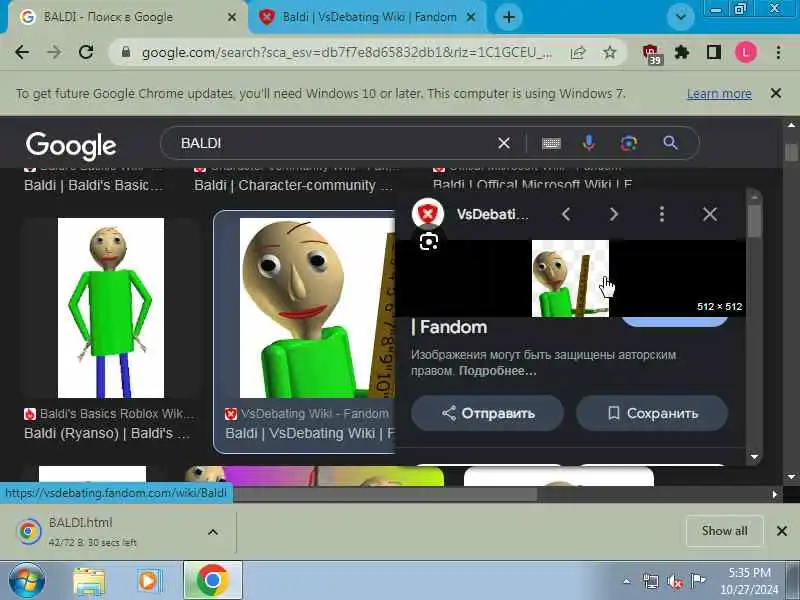Show the next image in preview panel

point(614,214)
